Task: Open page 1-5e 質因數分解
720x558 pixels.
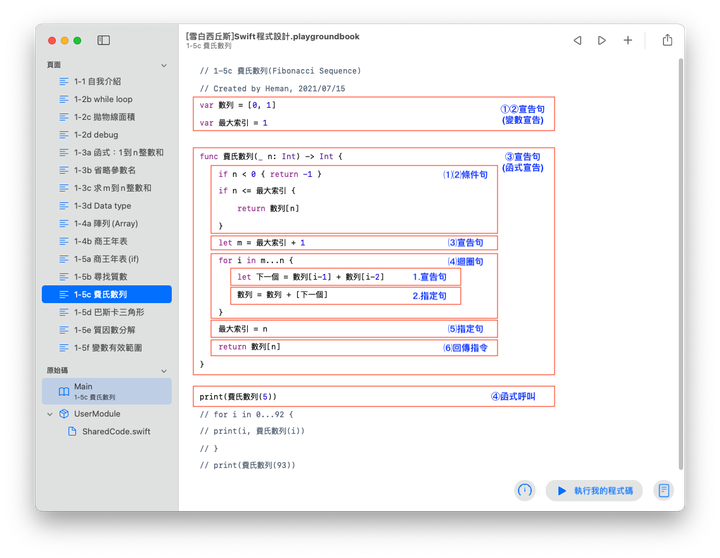Action: click(107, 330)
